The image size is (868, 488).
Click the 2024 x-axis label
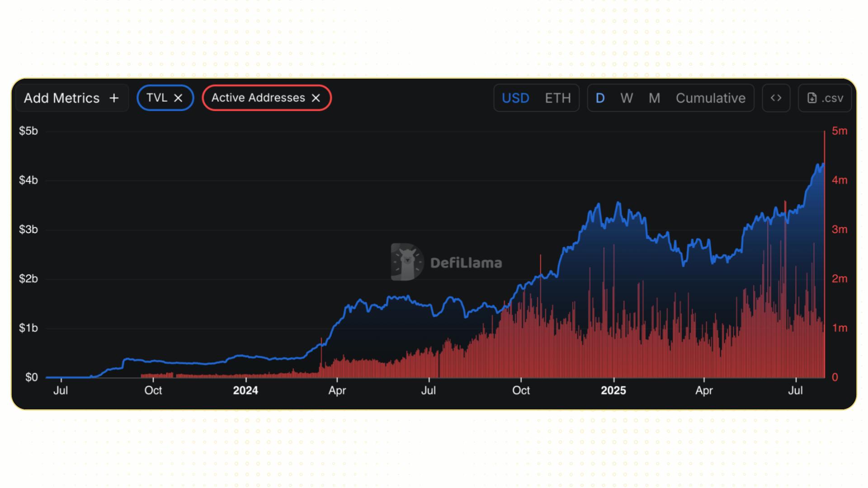point(245,390)
